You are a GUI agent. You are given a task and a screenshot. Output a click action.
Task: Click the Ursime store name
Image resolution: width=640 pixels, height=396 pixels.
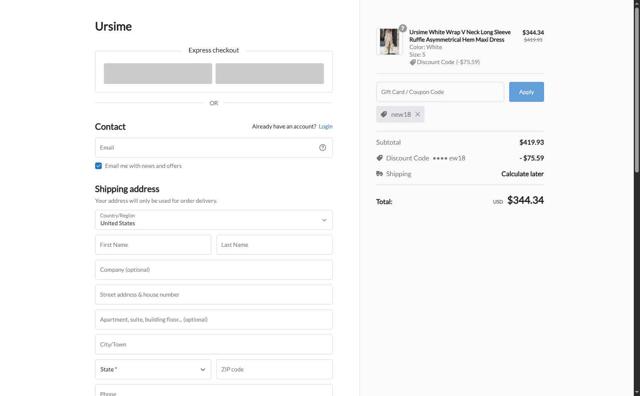[113, 27]
